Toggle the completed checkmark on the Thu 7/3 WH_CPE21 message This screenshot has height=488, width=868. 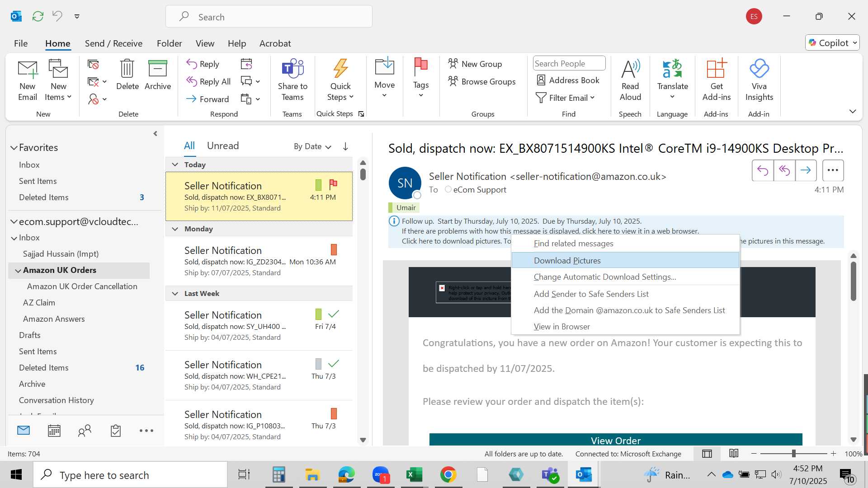click(x=333, y=363)
